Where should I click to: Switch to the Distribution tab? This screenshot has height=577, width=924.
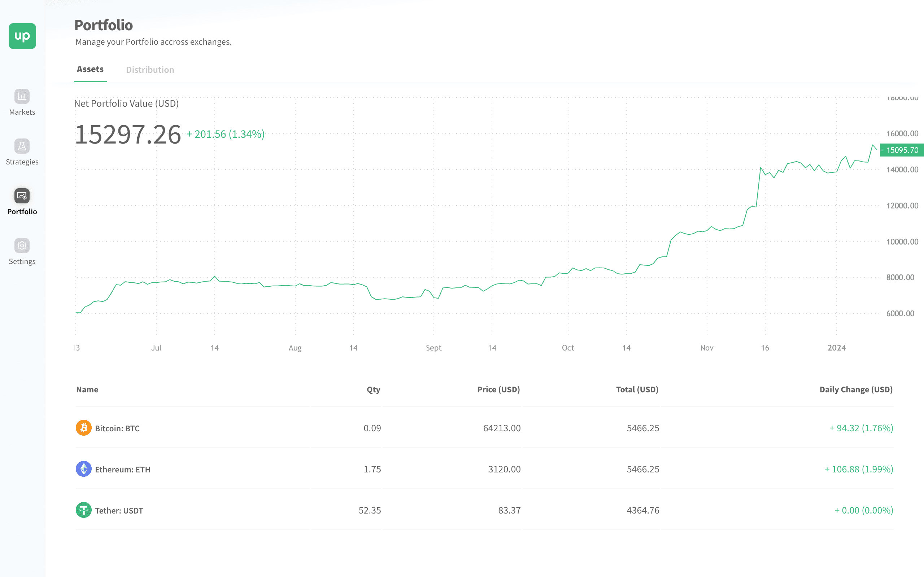pos(150,70)
